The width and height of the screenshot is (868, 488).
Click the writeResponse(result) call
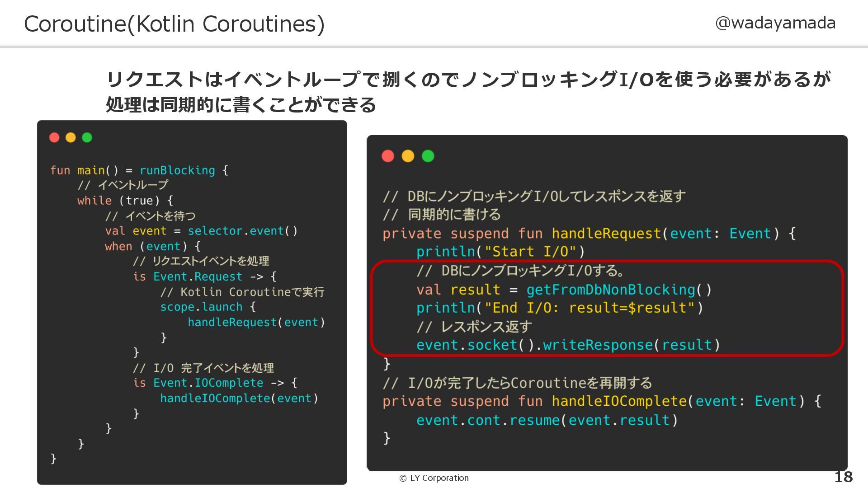(631, 345)
